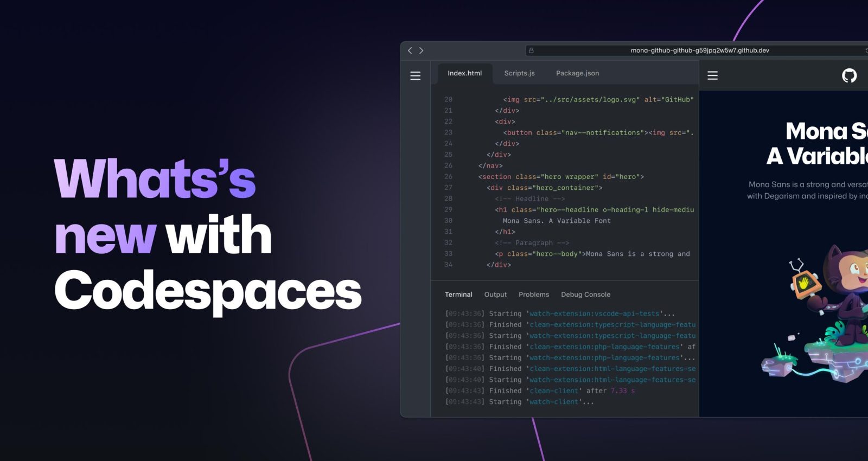Click terminal line Starting 'watch-client'
The image size is (868, 461).
[520, 402]
